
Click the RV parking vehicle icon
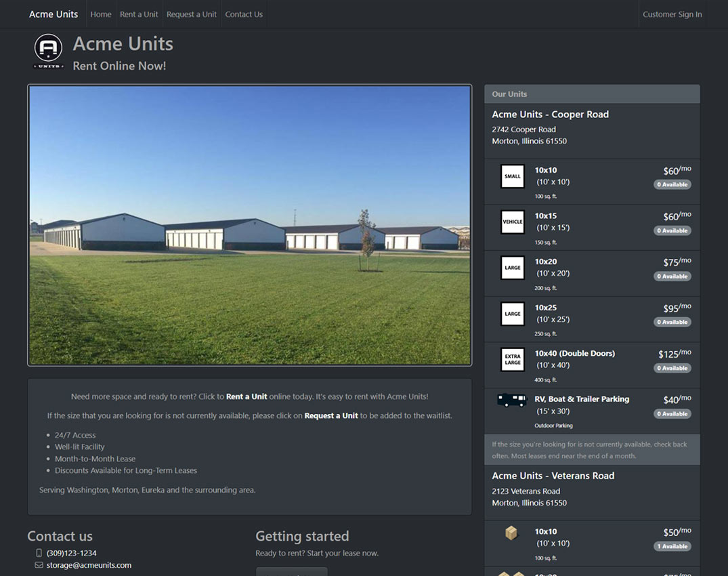512,400
